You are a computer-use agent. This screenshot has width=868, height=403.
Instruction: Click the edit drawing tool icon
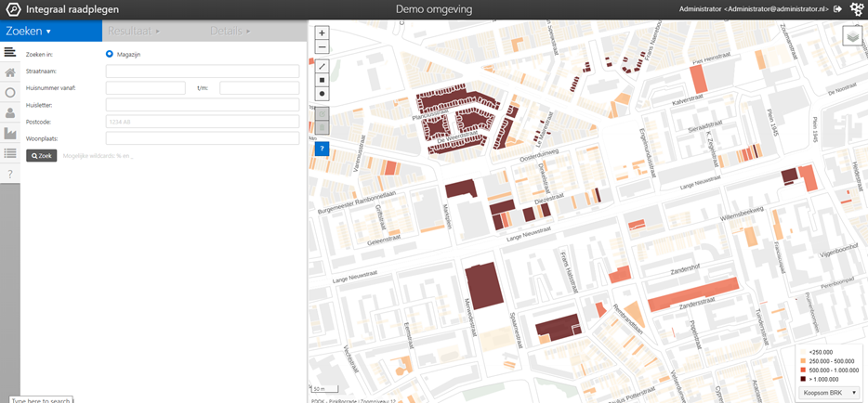322,113
